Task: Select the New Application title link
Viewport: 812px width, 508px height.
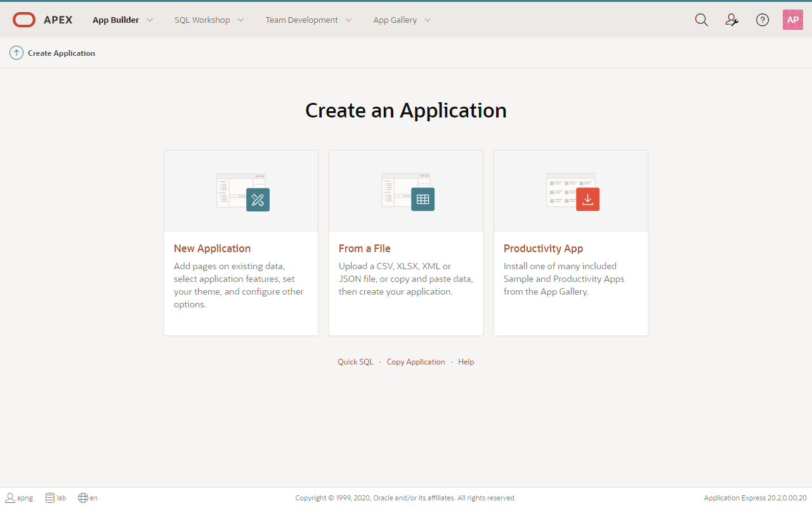Action: pyautogui.click(x=213, y=248)
